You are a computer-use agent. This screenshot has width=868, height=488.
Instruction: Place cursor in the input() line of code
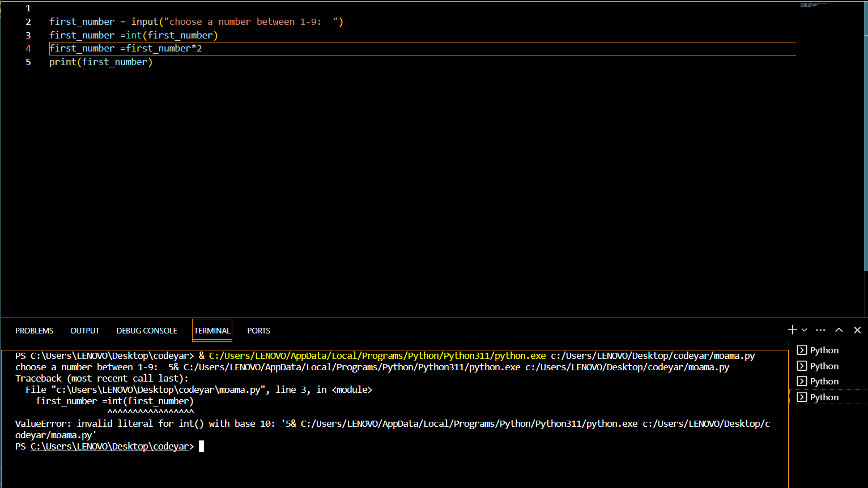click(x=196, y=22)
